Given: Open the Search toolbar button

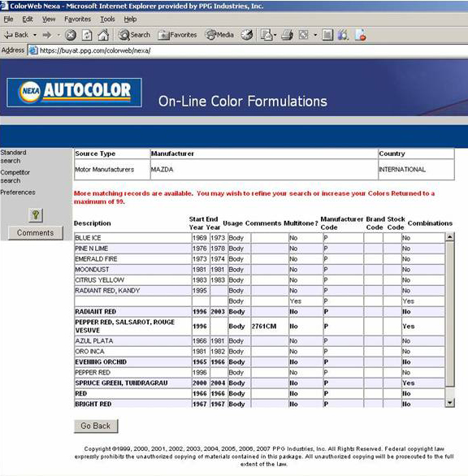Looking at the screenshot, I should [x=134, y=35].
